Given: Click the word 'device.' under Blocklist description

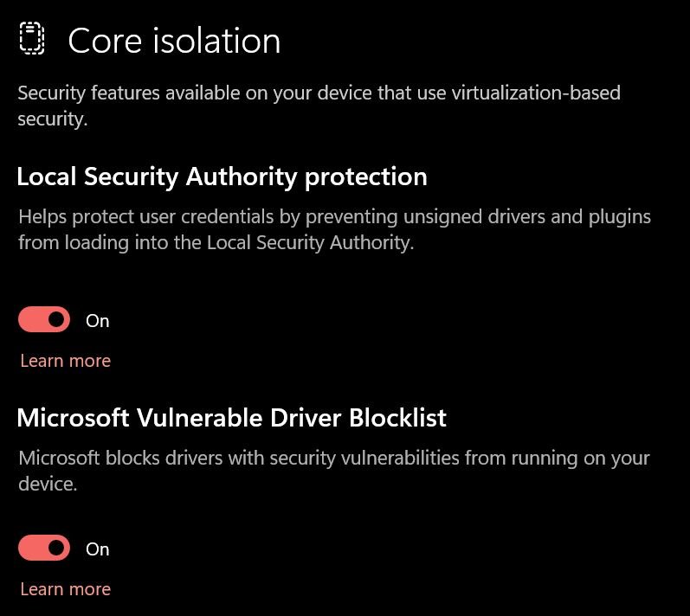Looking at the screenshot, I should coord(48,484).
